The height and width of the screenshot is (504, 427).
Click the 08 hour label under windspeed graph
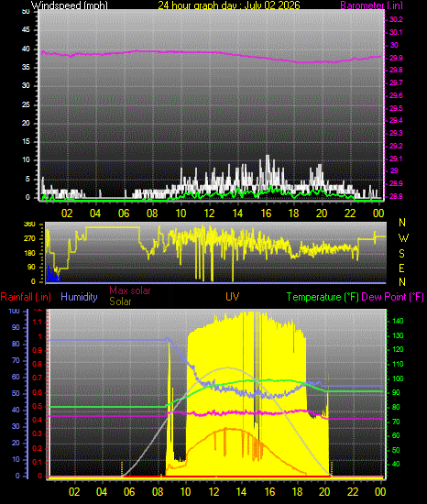click(x=152, y=214)
